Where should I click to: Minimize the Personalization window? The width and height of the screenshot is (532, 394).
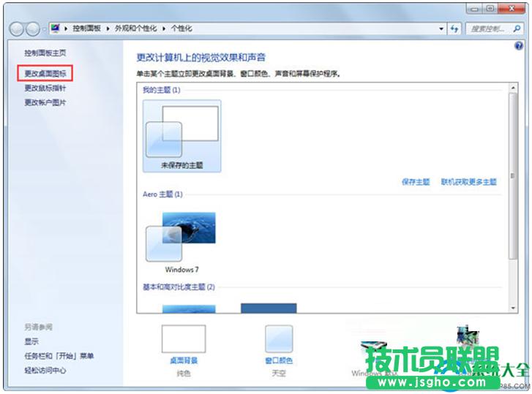point(474,9)
